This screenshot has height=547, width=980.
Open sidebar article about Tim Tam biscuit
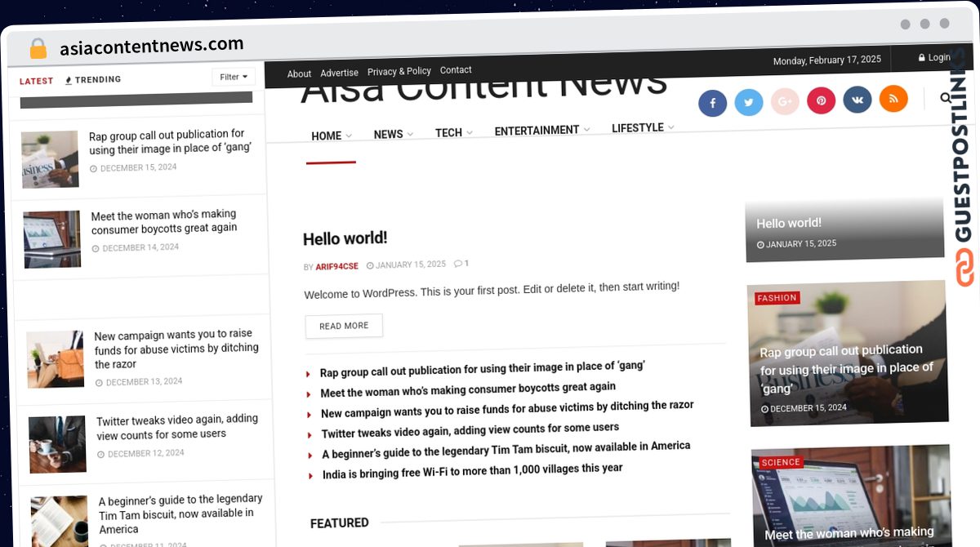point(180,514)
